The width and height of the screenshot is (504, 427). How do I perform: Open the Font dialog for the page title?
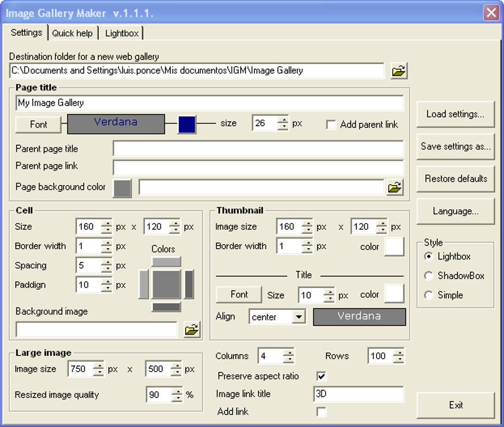(x=38, y=125)
